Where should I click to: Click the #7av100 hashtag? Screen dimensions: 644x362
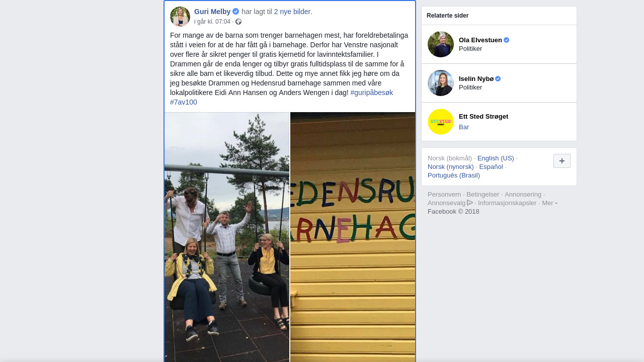point(184,102)
